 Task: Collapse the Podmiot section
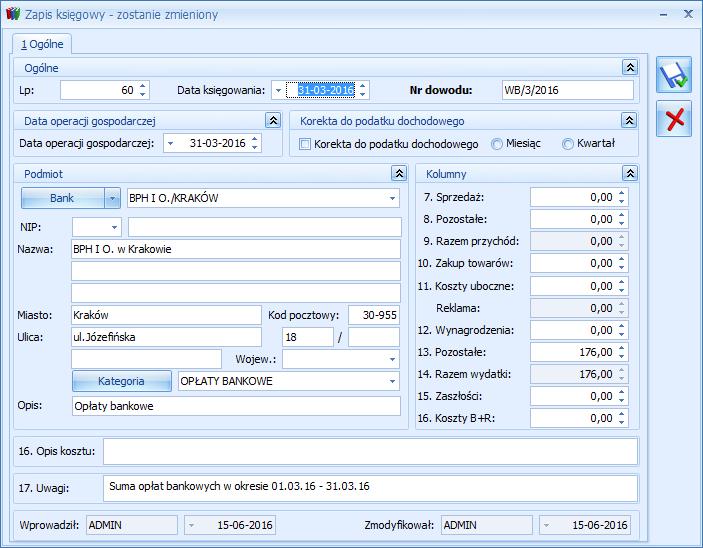click(399, 174)
